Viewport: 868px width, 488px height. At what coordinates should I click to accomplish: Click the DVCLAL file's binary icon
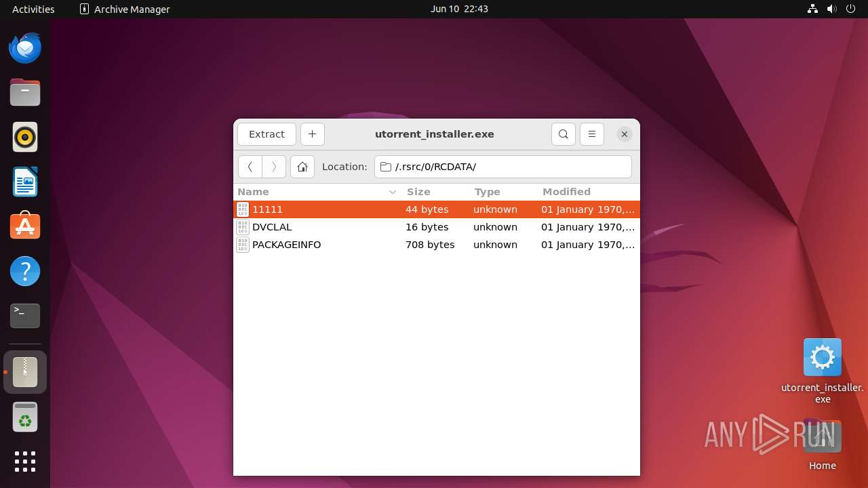243,227
